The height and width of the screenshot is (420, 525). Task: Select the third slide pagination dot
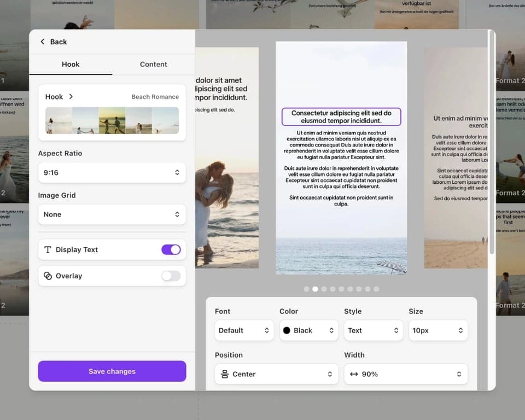point(324,289)
